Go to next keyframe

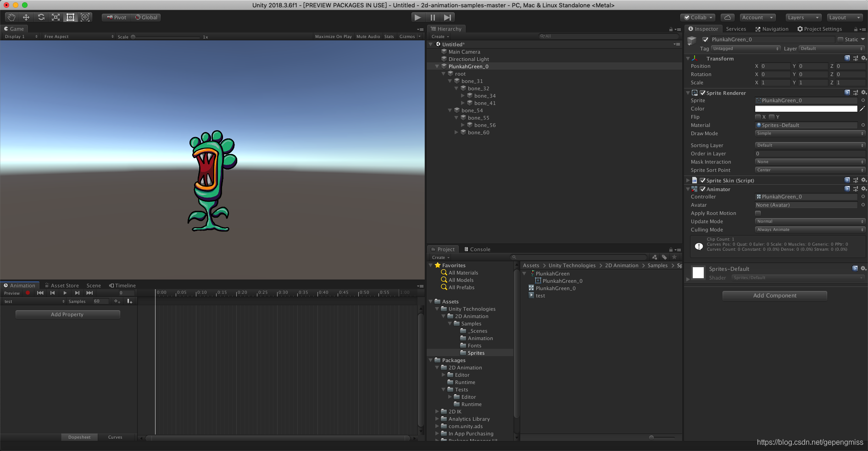tap(77, 293)
